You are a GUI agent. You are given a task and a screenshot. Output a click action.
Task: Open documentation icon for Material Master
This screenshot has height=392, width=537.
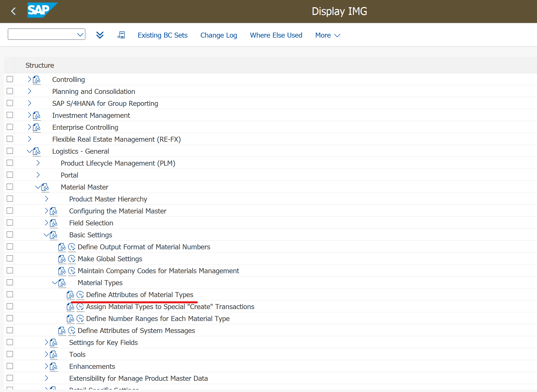45,187
